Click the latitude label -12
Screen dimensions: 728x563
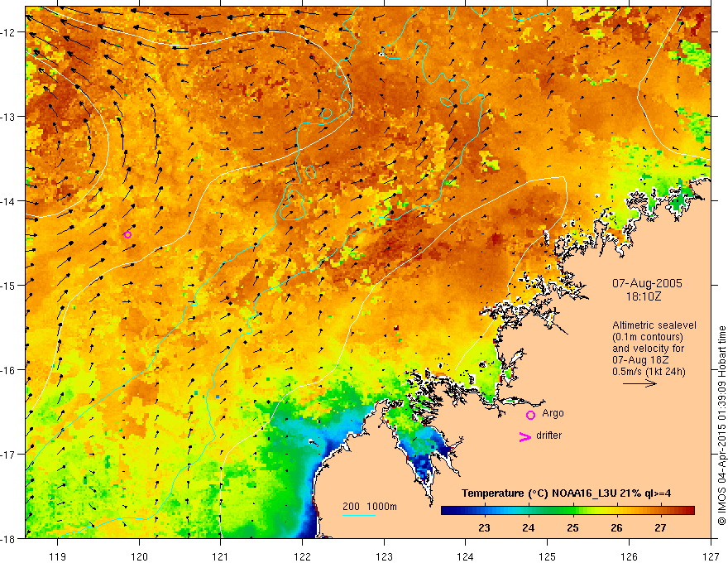click(x=8, y=32)
